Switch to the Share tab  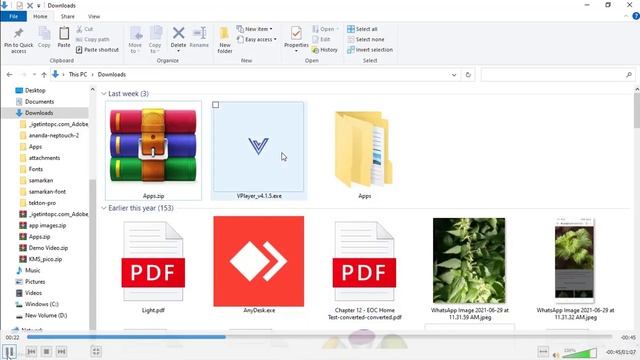click(x=67, y=16)
